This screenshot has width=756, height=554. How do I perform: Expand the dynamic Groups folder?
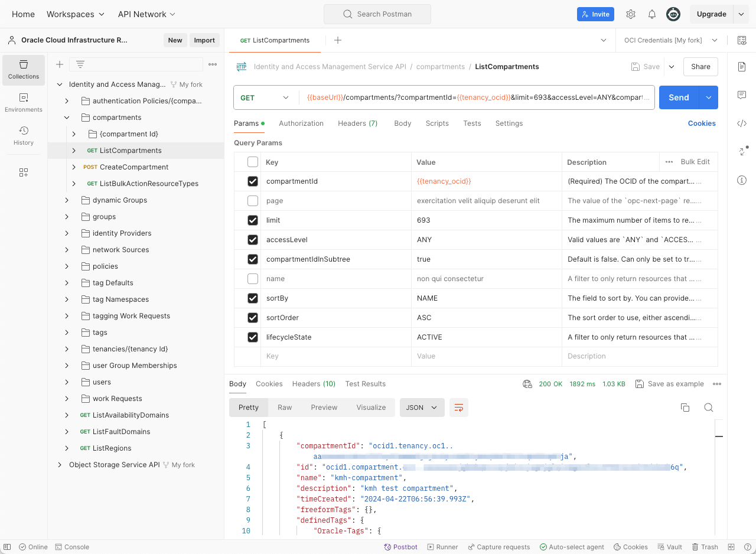point(67,200)
